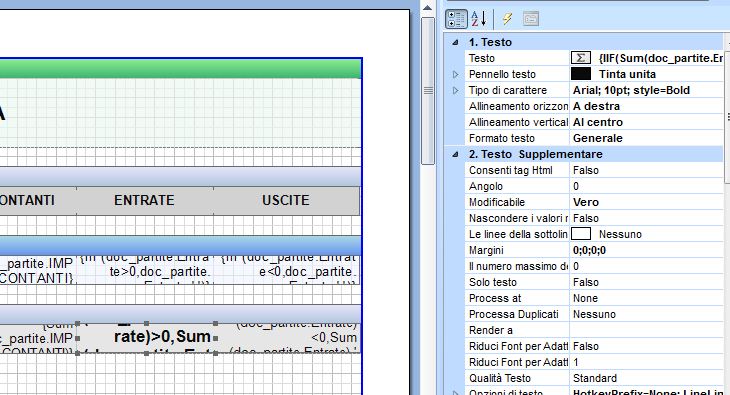Select the ENTRATE header cell in report

[x=144, y=200]
